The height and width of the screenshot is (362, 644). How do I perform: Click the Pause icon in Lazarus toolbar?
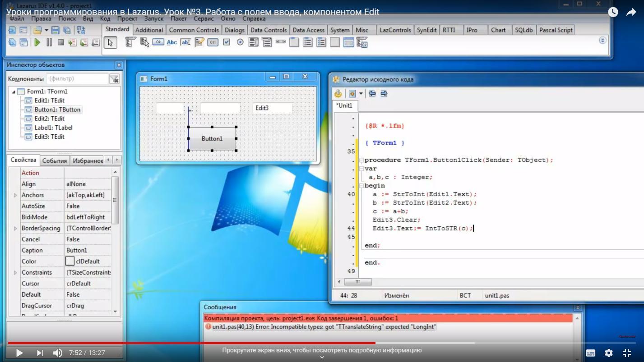pyautogui.click(x=49, y=42)
